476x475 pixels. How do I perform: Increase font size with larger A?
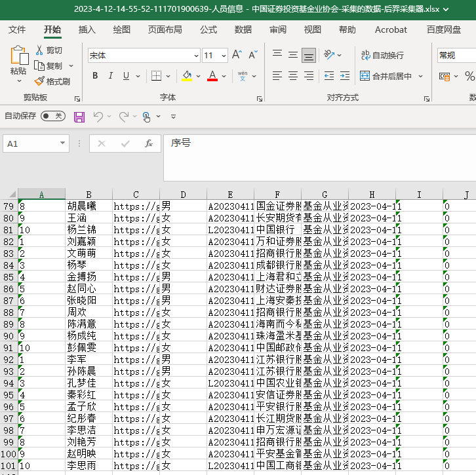(x=237, y=55)
